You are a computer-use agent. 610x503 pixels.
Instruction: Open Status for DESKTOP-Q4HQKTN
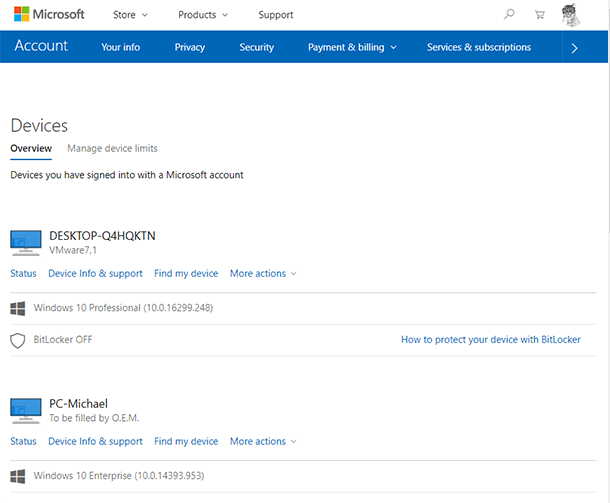pyautogui.click(x=23, y=273)
